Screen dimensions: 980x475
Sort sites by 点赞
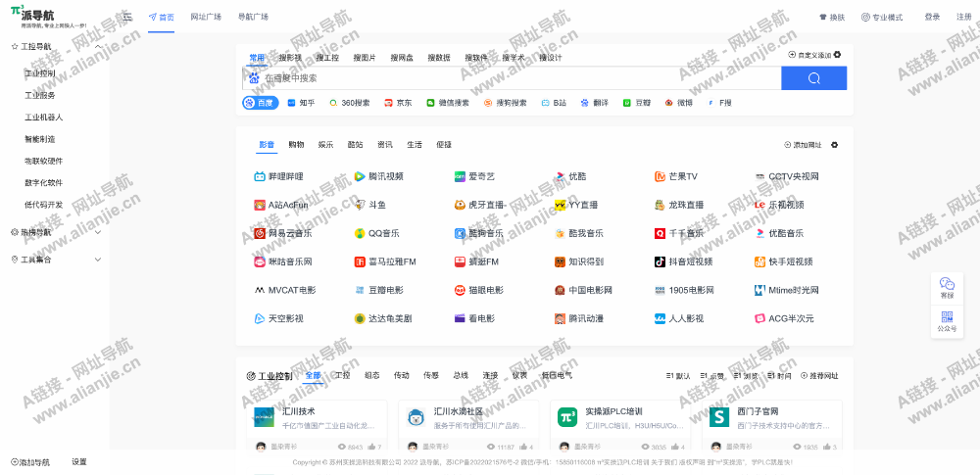(711, 376)
